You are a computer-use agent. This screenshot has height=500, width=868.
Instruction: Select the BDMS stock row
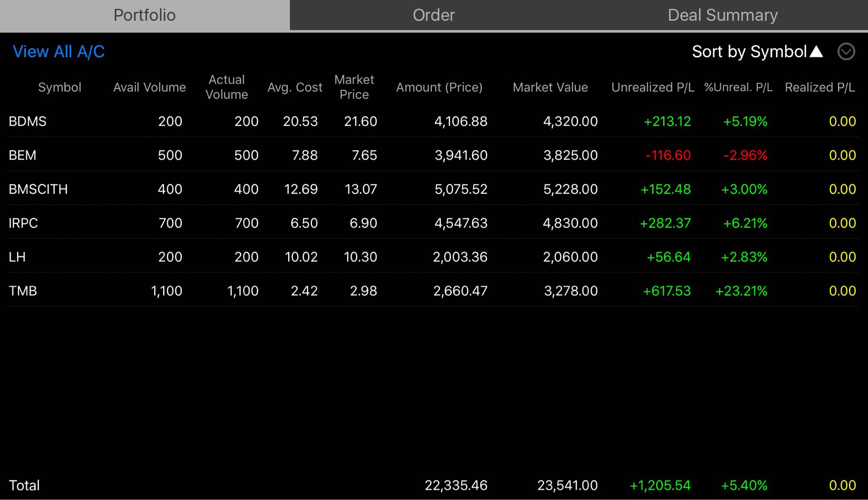(x=28, y=121)
